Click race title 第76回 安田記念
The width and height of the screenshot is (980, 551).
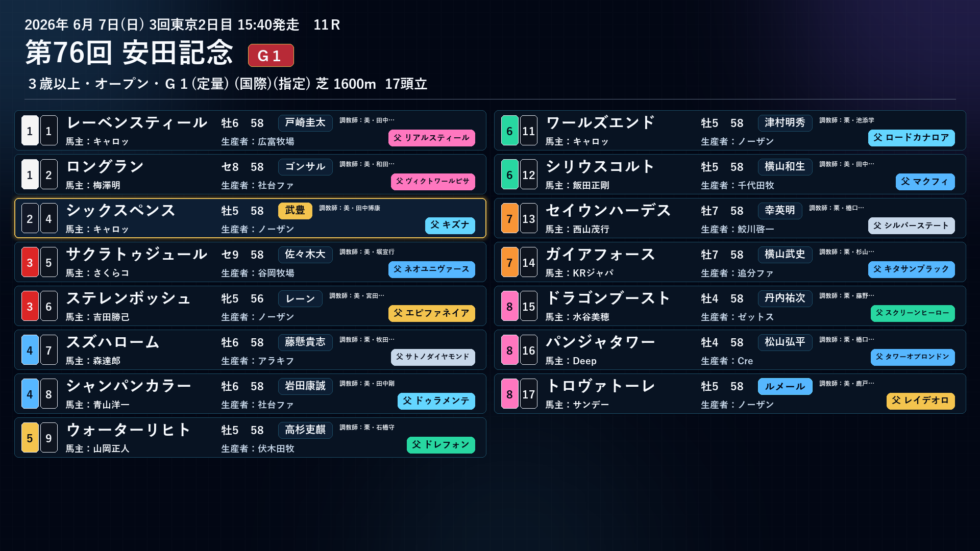[130, 53]
